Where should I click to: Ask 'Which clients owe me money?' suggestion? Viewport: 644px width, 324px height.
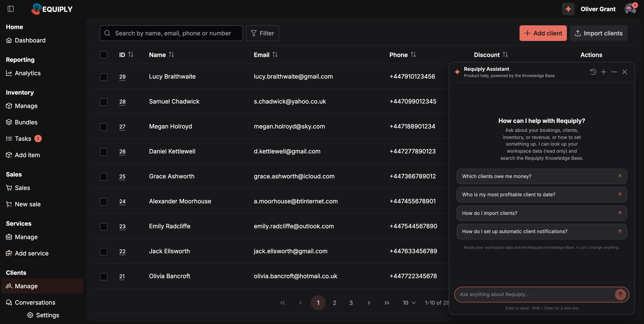pyautogui.click(x=542, y=176)
